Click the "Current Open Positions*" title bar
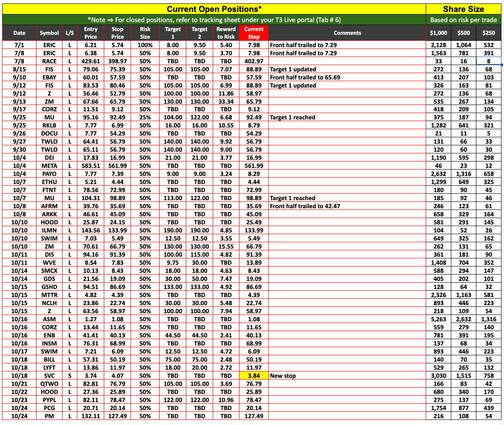This screenshot has width=504, height=425. click(214, 9)
